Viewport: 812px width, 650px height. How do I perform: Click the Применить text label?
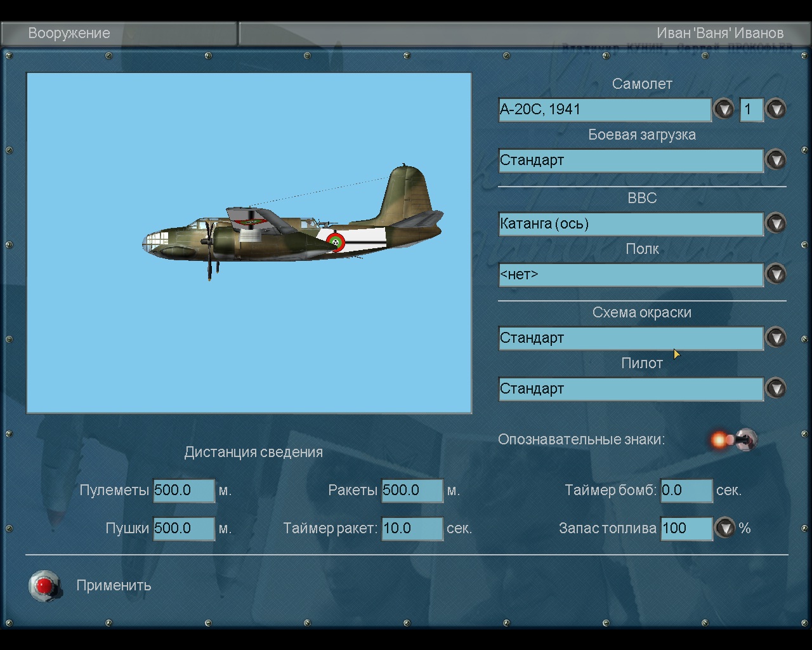point(114,585)
